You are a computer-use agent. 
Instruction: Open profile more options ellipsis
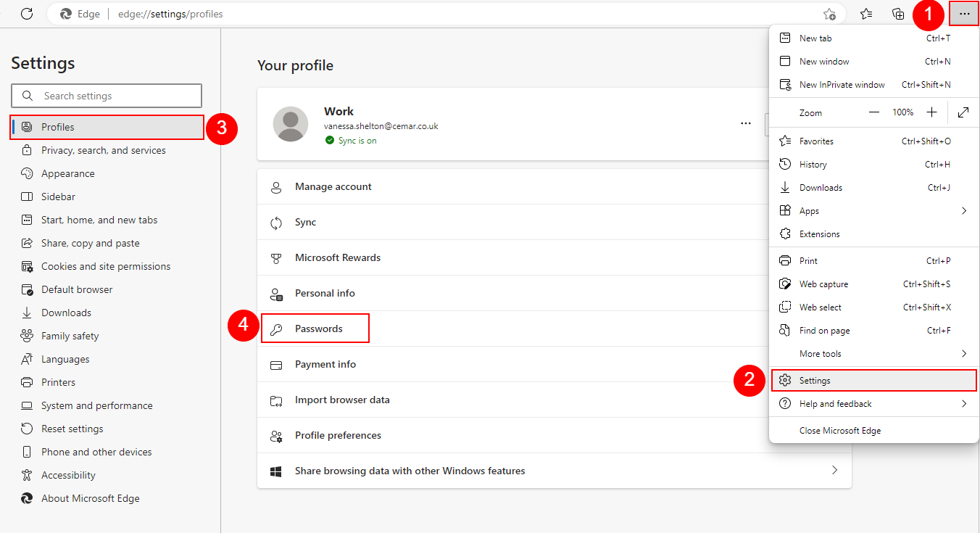point(746,124)
